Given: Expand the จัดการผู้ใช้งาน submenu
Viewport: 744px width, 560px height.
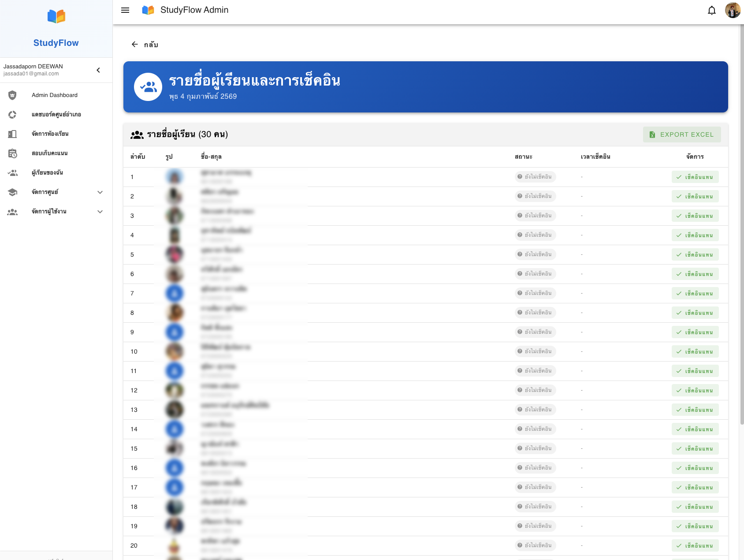Looking at the screenshot, I should click(100, 212).
